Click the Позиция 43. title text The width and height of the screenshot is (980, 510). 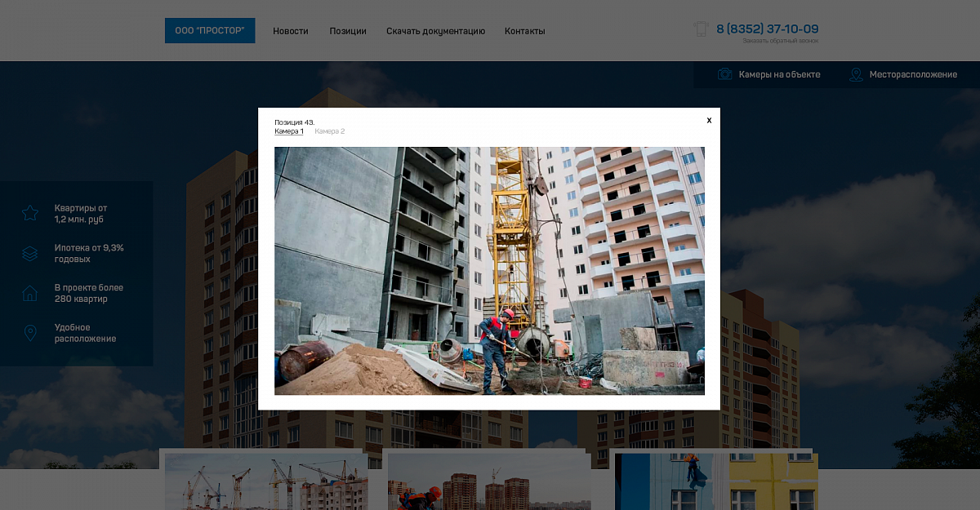pos(295,122)
